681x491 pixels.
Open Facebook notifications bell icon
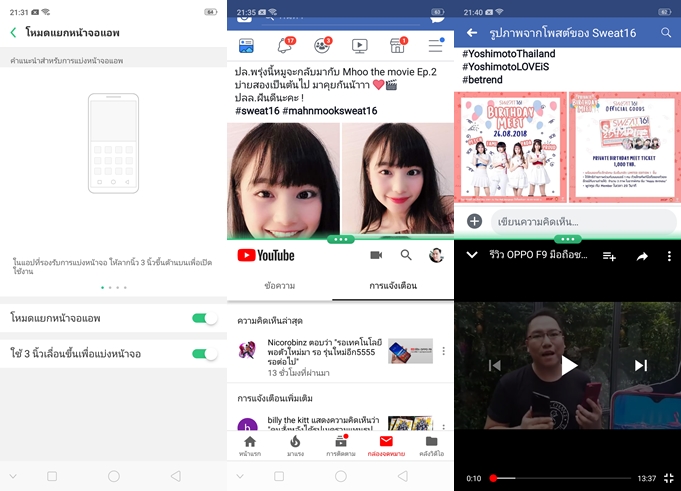pos(285,46)
